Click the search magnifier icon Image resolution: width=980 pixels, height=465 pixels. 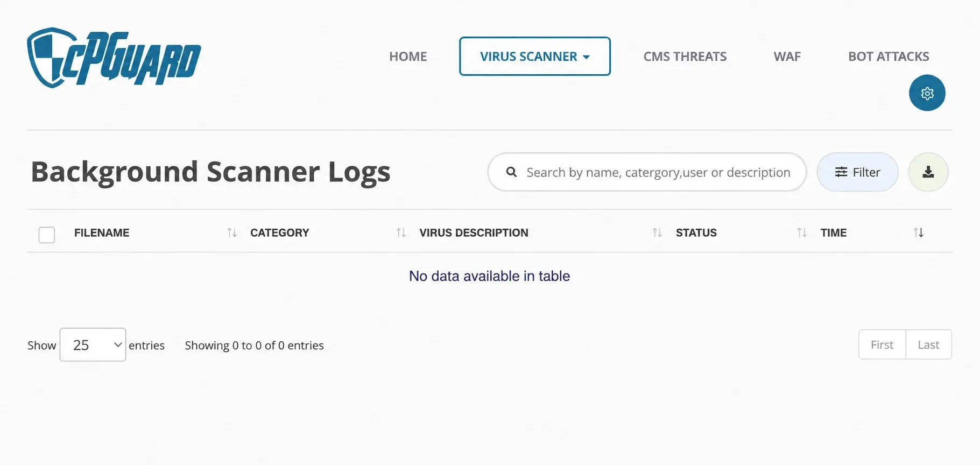tap(511, 172)
